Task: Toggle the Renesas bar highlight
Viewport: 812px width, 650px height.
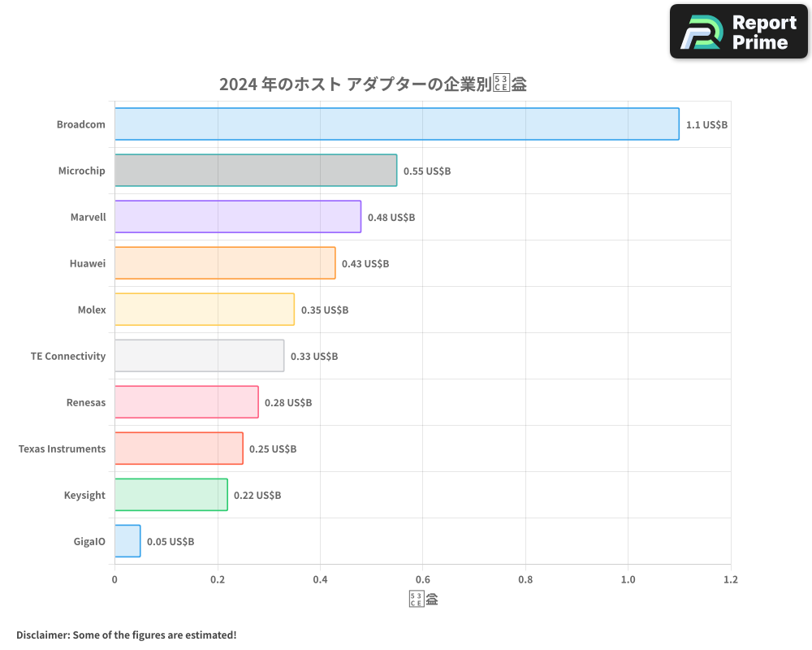Action: tap(187, 402)
